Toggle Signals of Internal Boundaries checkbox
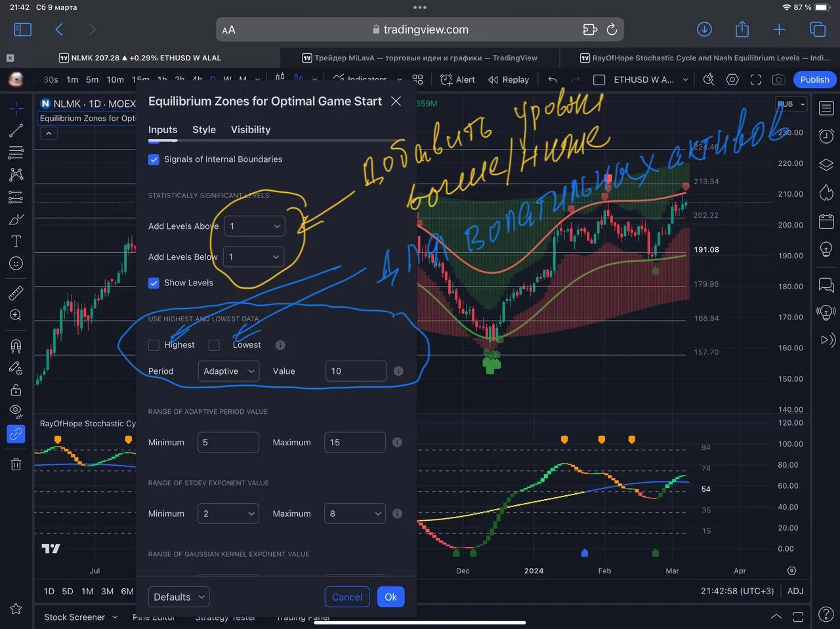Screen dimensions: 840x629 [x=154, y=159]
